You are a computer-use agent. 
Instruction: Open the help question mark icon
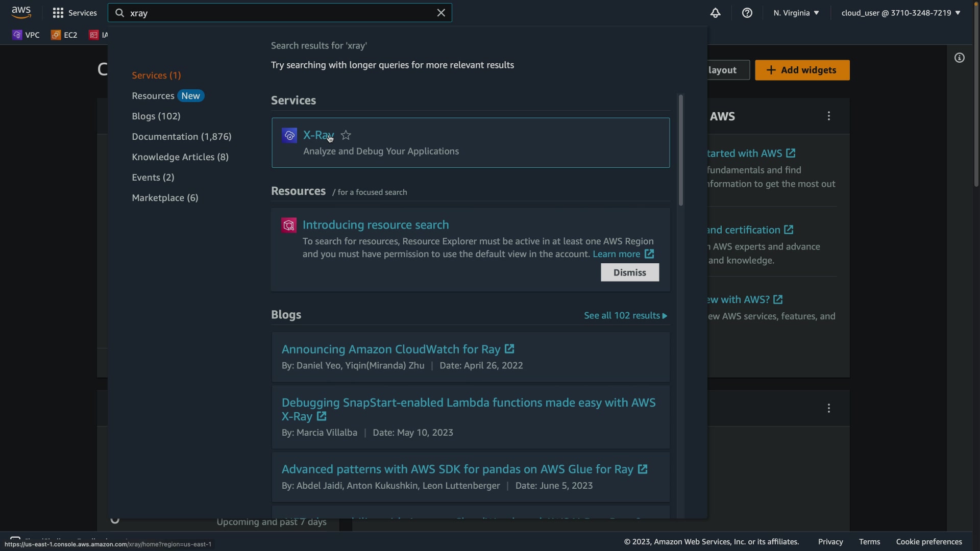coord(747,13)
